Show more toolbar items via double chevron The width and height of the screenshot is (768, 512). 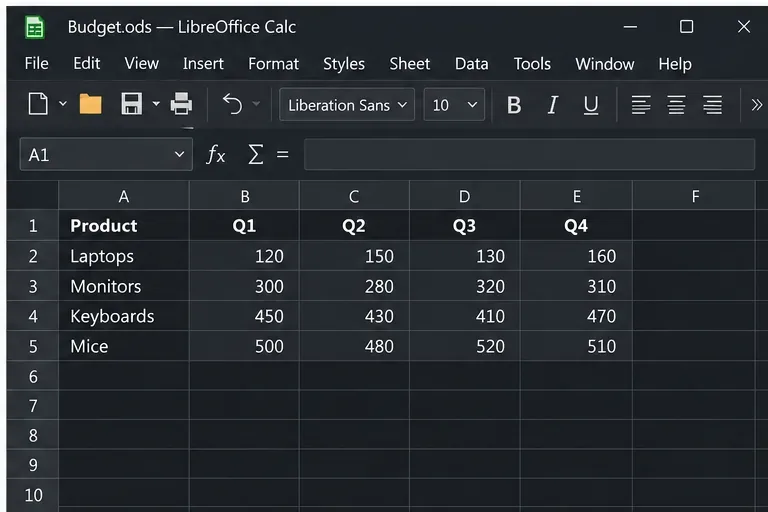(x=756, y=105)
